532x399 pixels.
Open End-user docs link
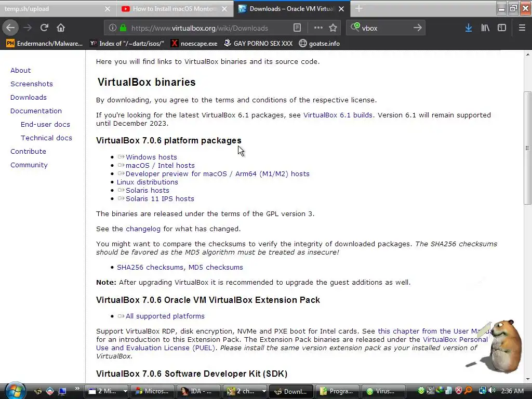pyautogui.click(x=46, y=125)
